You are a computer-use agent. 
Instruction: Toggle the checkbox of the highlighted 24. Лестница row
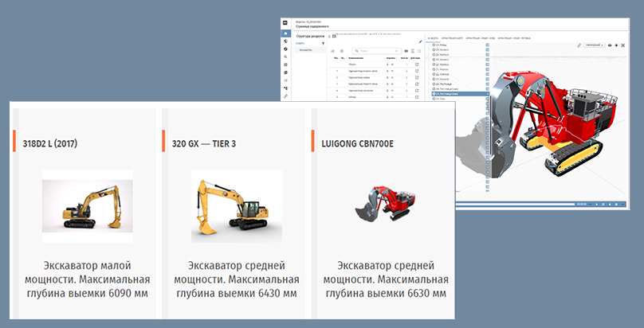click(488, 94)
